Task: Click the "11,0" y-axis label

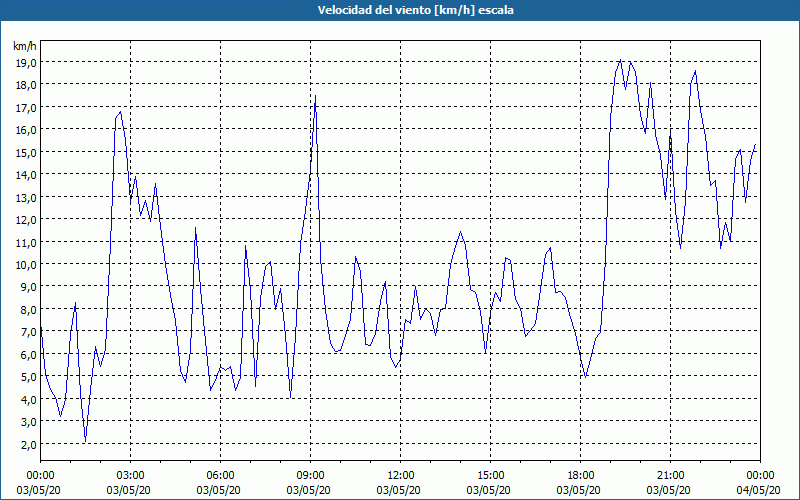Action: pyautogui.click(x=26, y=242)
